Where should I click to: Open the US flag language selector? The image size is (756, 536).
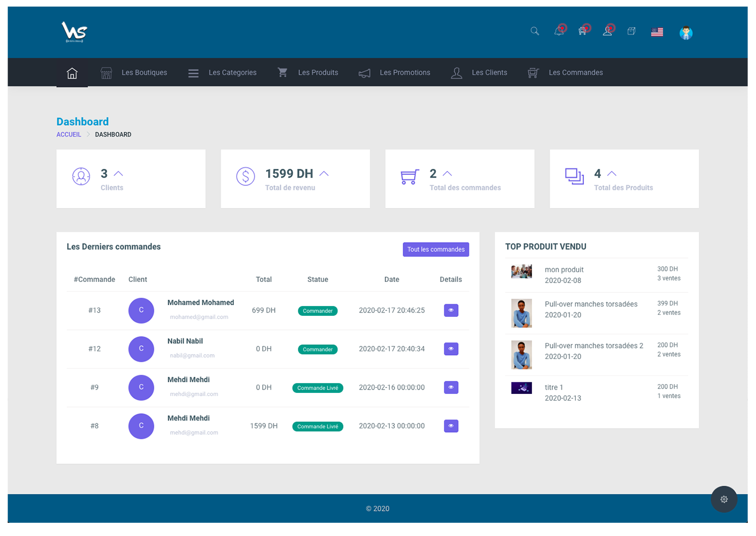click(x=657, y=32)
